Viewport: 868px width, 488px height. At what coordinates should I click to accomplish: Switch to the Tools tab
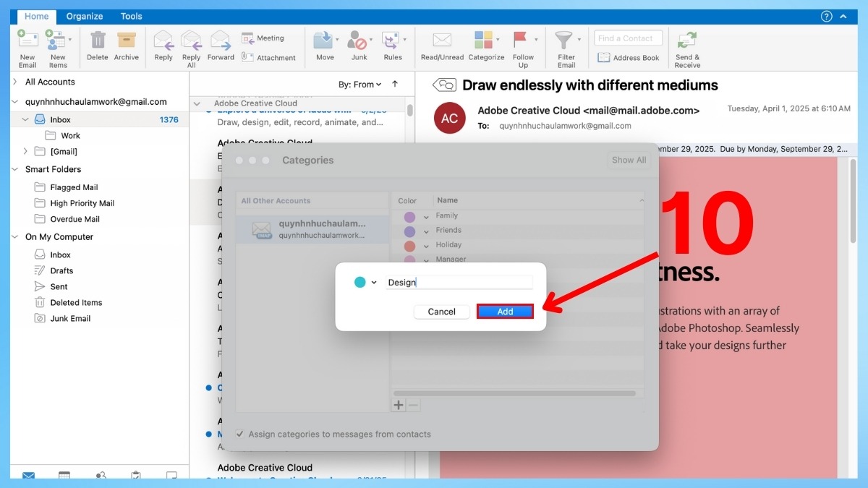(x=131, y=16)
